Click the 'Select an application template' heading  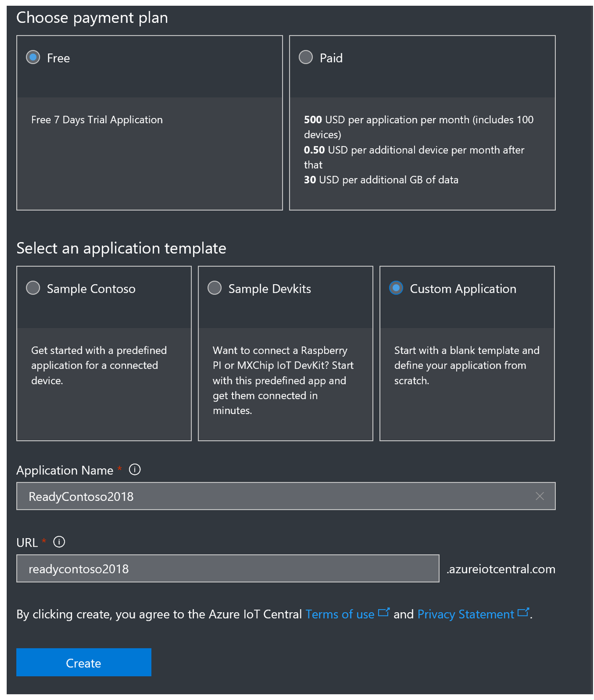pos(121,248)
